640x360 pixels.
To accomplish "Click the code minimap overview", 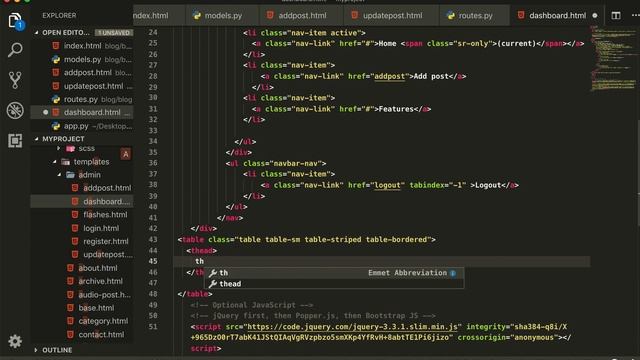I will click(x=612, y=57).
